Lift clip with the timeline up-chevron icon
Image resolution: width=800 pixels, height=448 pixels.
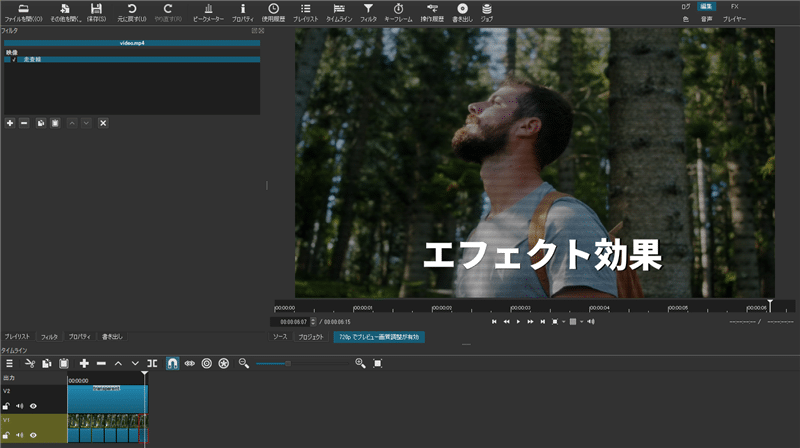tap(118, 363)
